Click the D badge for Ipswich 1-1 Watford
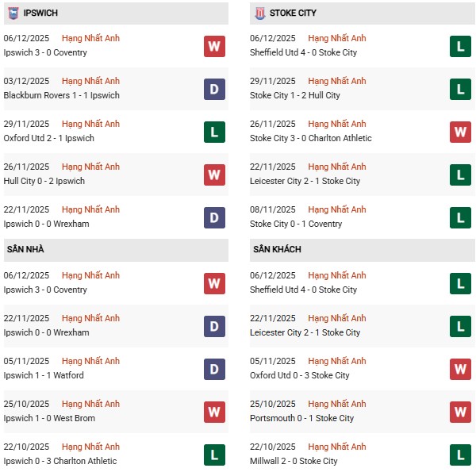 [x=214, y=369]
